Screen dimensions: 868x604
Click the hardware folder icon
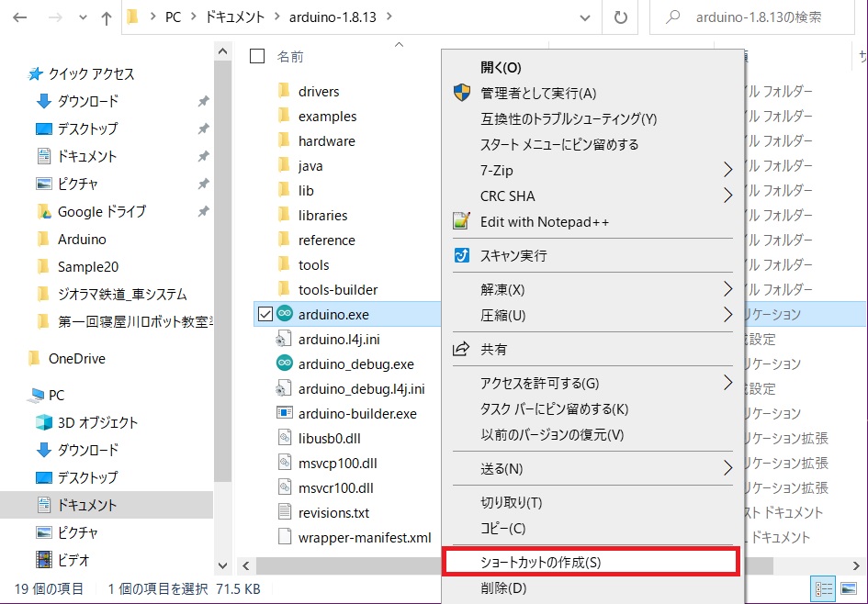pos(284,140)
